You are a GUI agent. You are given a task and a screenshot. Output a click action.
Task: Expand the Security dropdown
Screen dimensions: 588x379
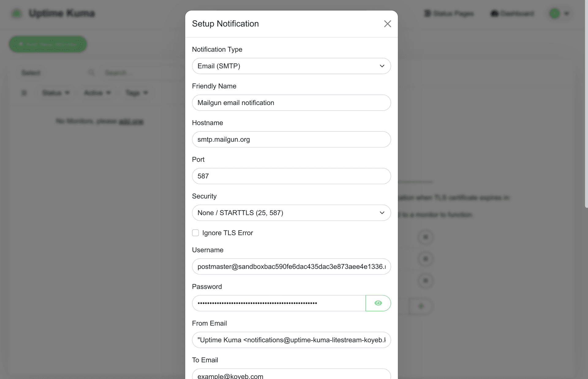click(x=291, y=213)
